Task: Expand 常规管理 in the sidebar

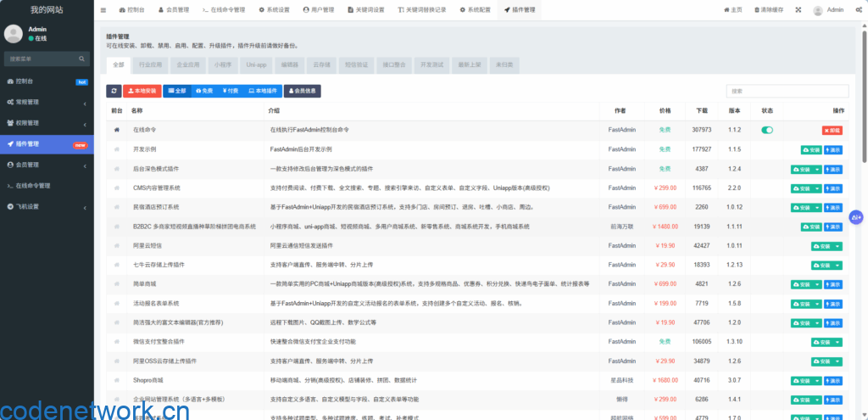Action: tap(47, 103)
